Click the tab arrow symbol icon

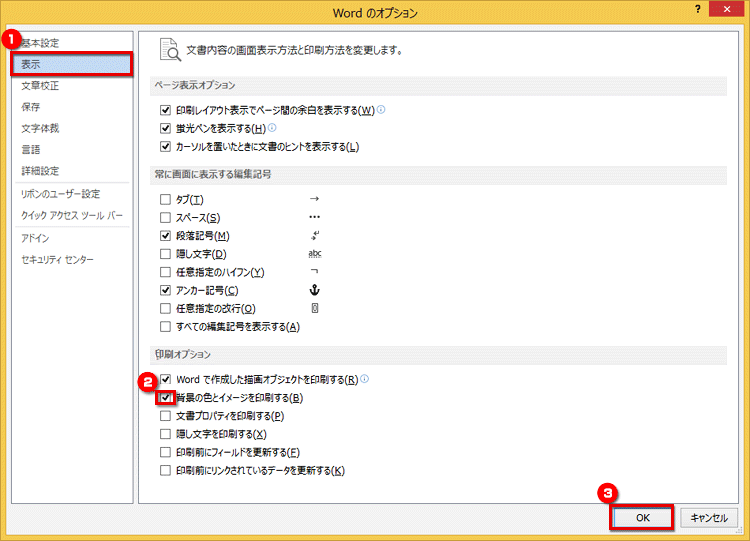click(x=314, y=199)
